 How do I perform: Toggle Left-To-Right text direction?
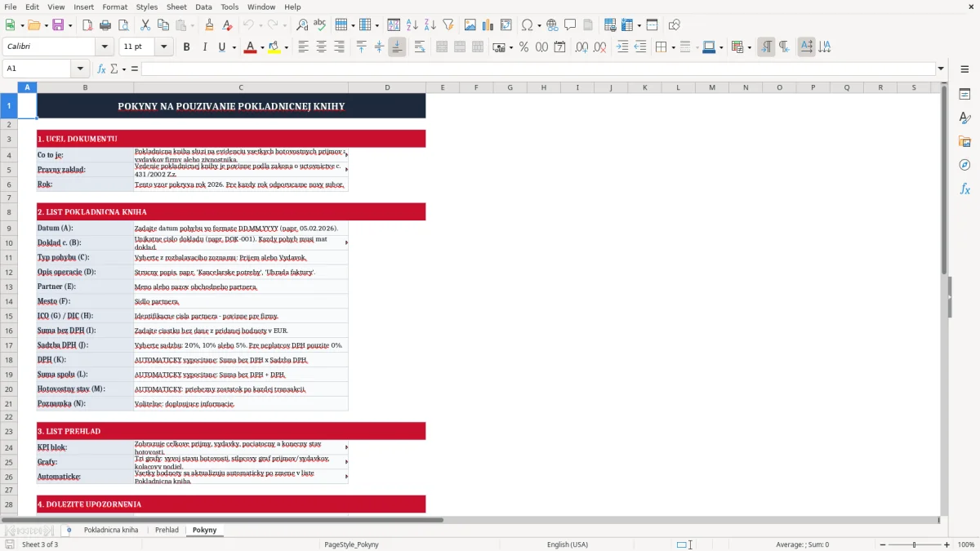coord(766,47)
